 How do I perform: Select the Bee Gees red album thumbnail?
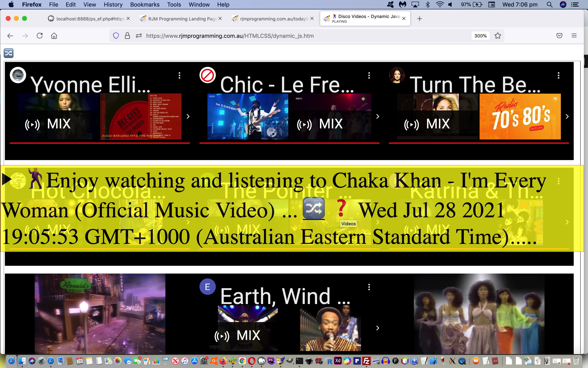(141, 116)
